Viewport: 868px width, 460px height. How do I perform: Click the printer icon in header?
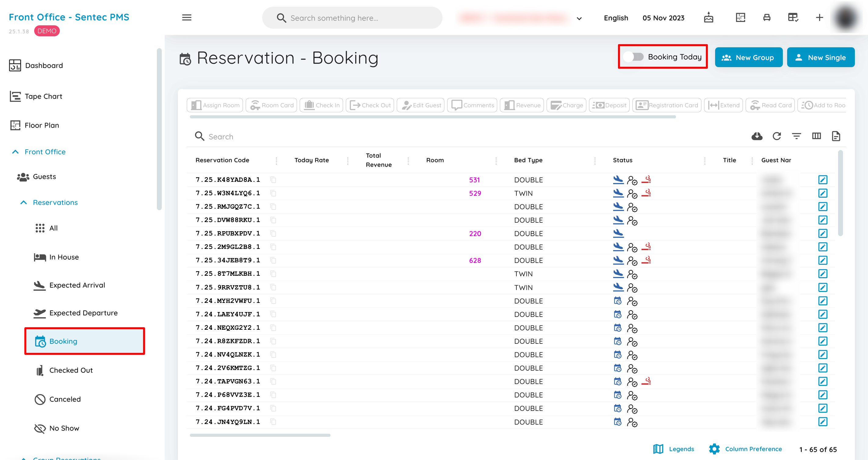[x=767, y=17]
